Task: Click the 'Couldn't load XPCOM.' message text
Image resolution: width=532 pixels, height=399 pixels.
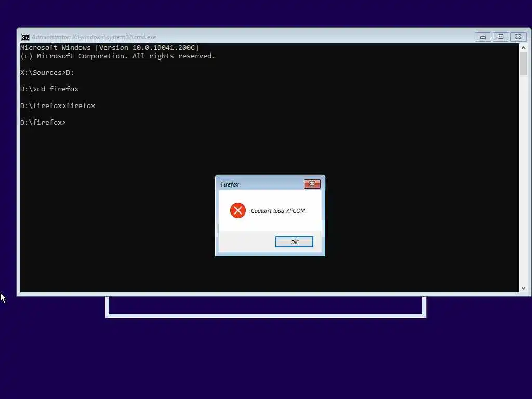Action: 278,211
